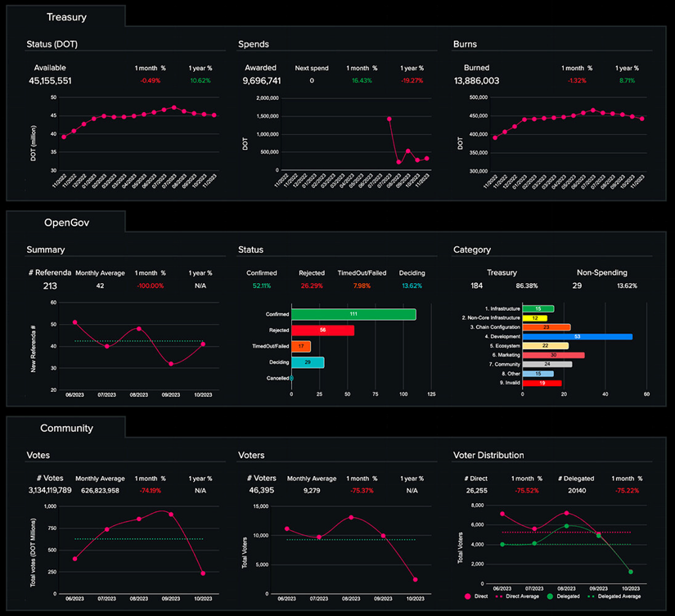
Task: Click the 10/2023 point in Total votes chart
Action: coord(203,573)
